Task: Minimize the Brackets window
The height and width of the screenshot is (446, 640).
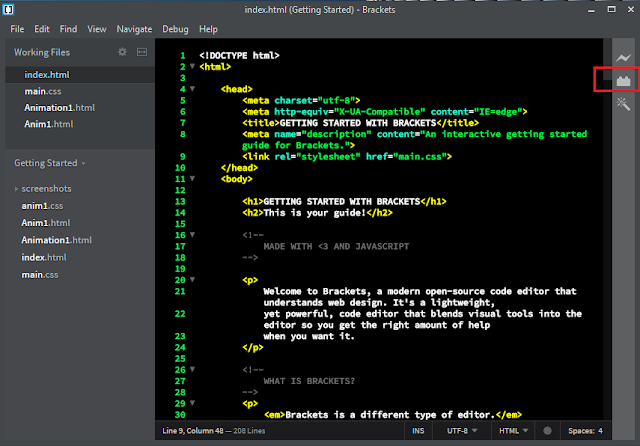Action: point(591,9)
